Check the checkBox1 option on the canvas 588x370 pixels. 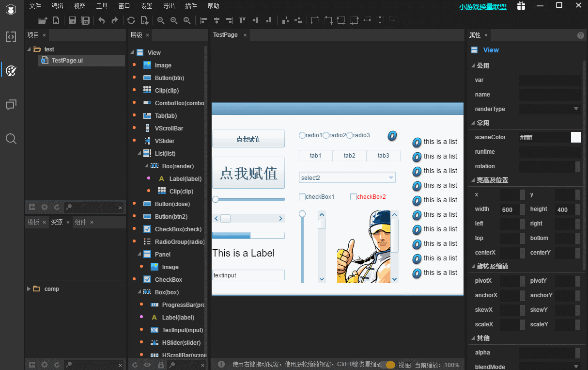[x=301, y=196]
